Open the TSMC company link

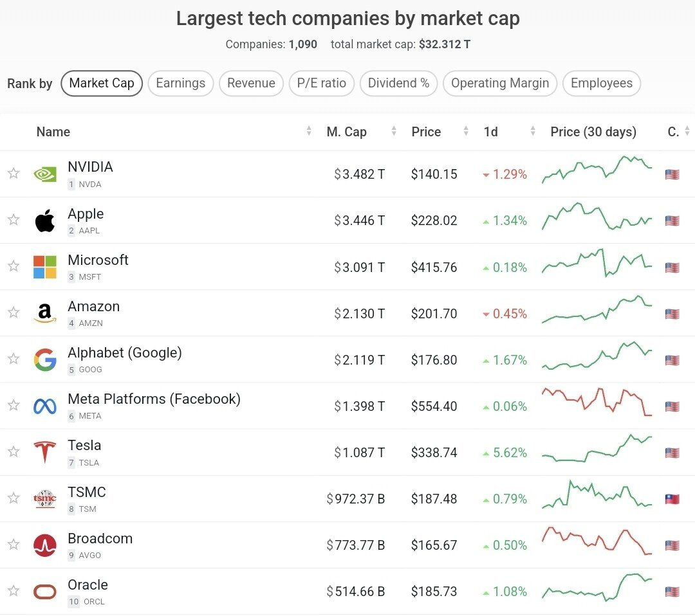click(x=87, y=492)
